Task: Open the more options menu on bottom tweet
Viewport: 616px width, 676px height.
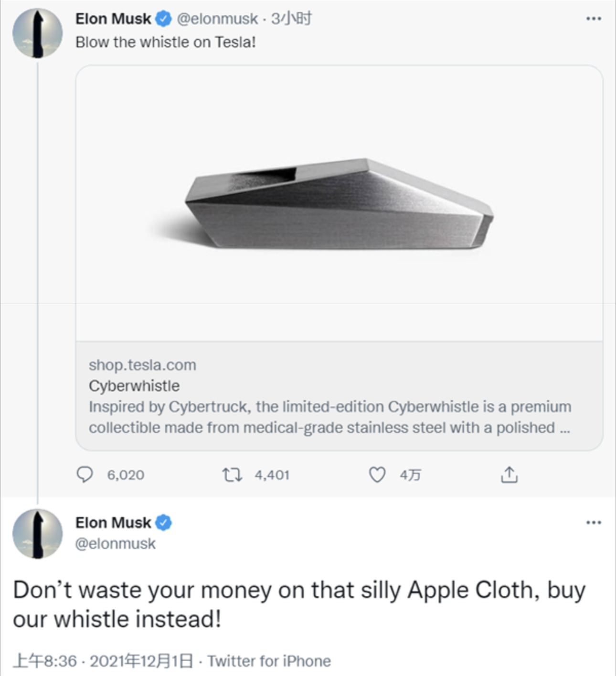Action: (593, 522)
